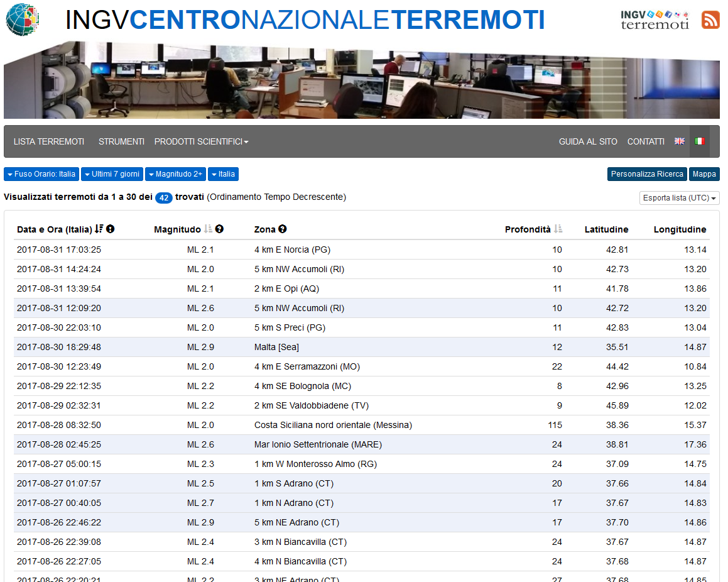The image size is (728, 582).
Task: Select the 2017-08-29 02:32:31 date cell
Action: coord(59,405)
